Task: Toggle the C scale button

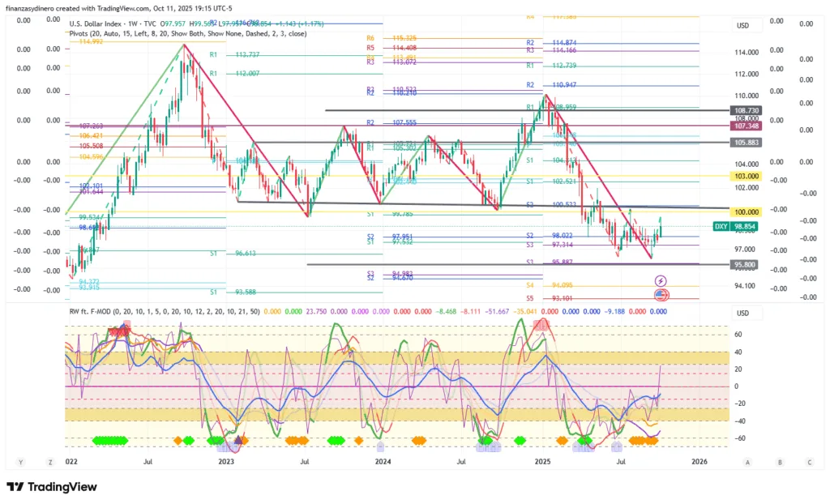Action: click(809, 462)
